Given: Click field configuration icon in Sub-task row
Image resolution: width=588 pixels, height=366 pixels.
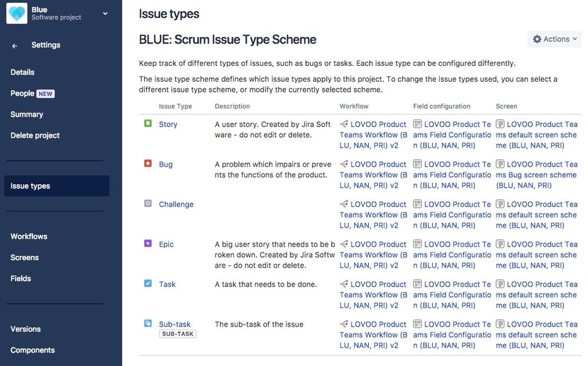Looking at the screenshot, I should click(x=417, y=324).
